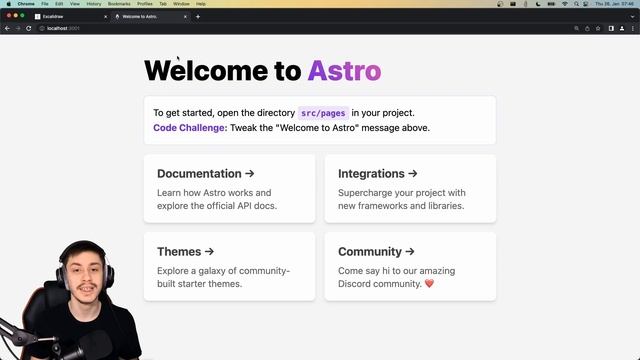Open the Chrome app menu
The height and width of the screenshot is (360, 640).
pos(26,4)
